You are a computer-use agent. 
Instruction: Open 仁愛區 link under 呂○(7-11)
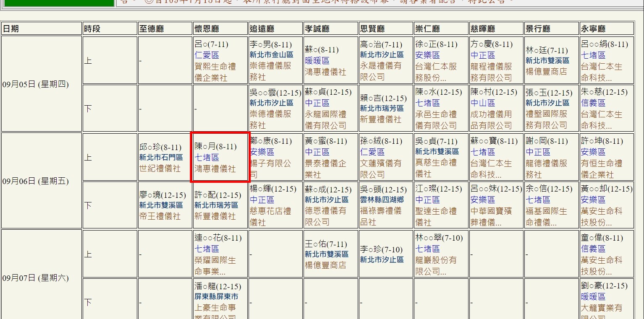point(207,55)
